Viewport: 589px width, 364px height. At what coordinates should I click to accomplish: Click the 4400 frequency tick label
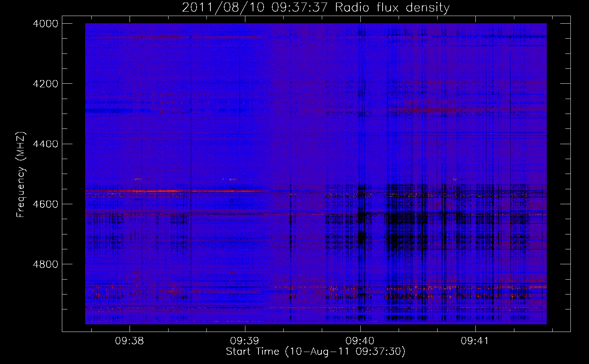46,144
